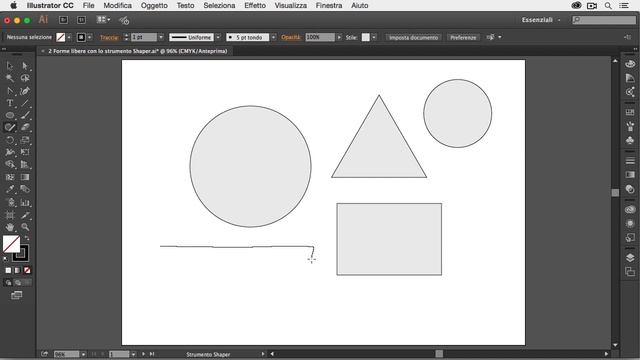Screen dimensions: 640x360
Task: Open the Visualizza menu
Action: tap(291, 5)
